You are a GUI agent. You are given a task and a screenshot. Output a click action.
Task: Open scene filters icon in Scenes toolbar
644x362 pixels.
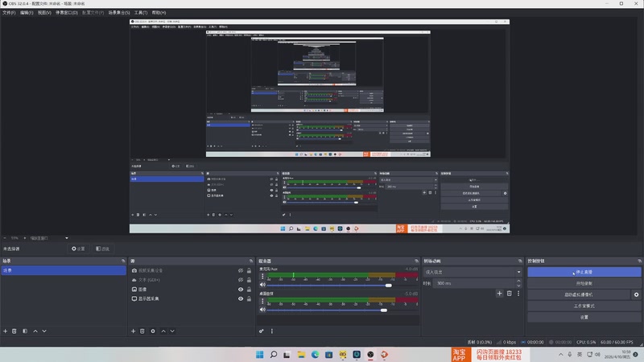coord(25,331)
